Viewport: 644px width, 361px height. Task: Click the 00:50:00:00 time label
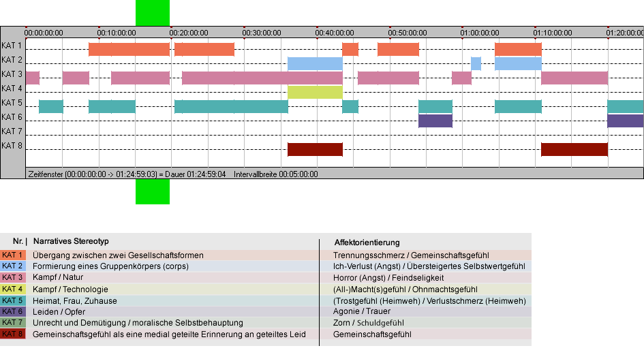(408, 33)
